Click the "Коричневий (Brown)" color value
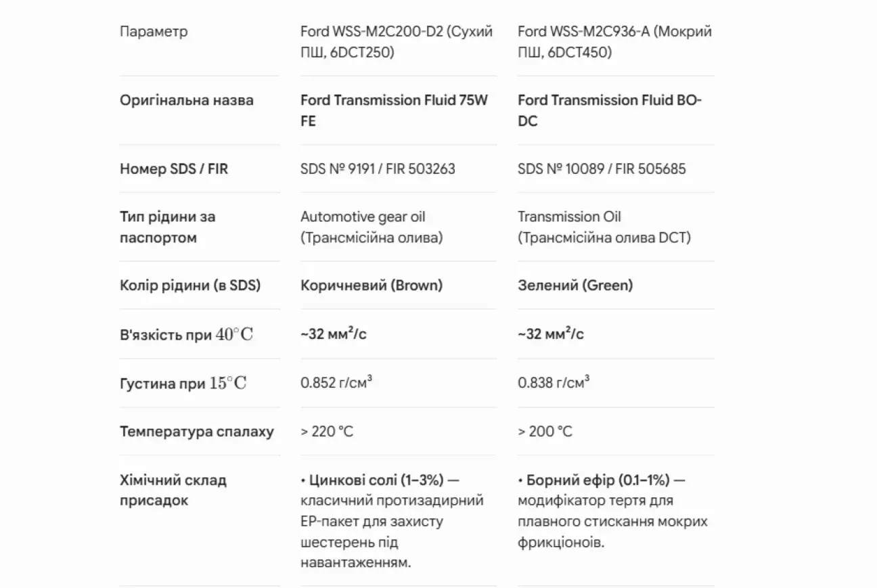Screen dimensions: 877x588 coord(372,286)
